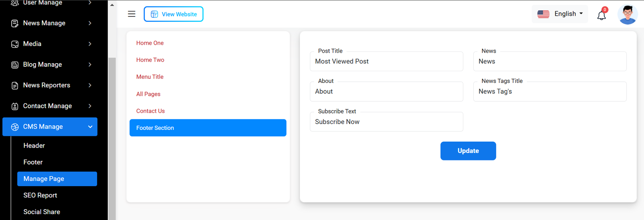
Task: Click the Media sidebar icon
Action: coord(15,44)
